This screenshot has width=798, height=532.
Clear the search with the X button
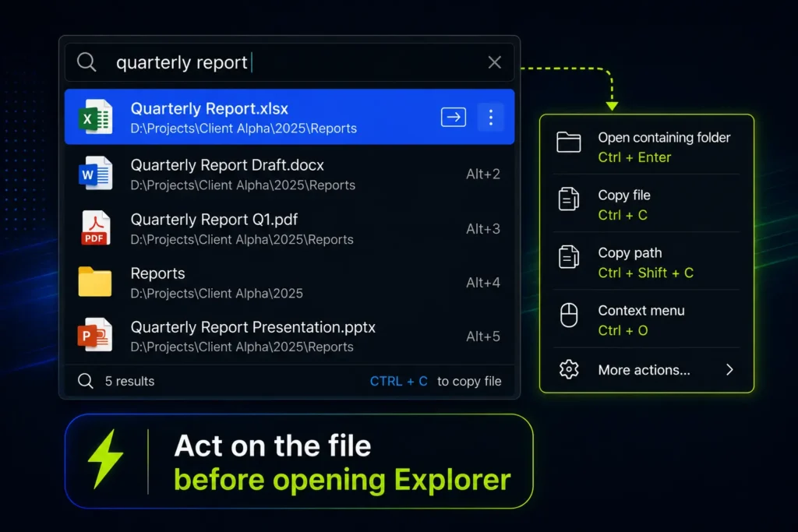(x=494, y=62)
